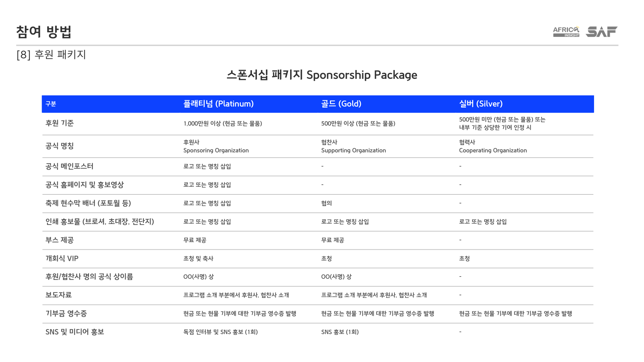This screenshot has height=362, width=644.
Task: Click Cooperating Organization text in Silver column
Action: coord(493,150)
